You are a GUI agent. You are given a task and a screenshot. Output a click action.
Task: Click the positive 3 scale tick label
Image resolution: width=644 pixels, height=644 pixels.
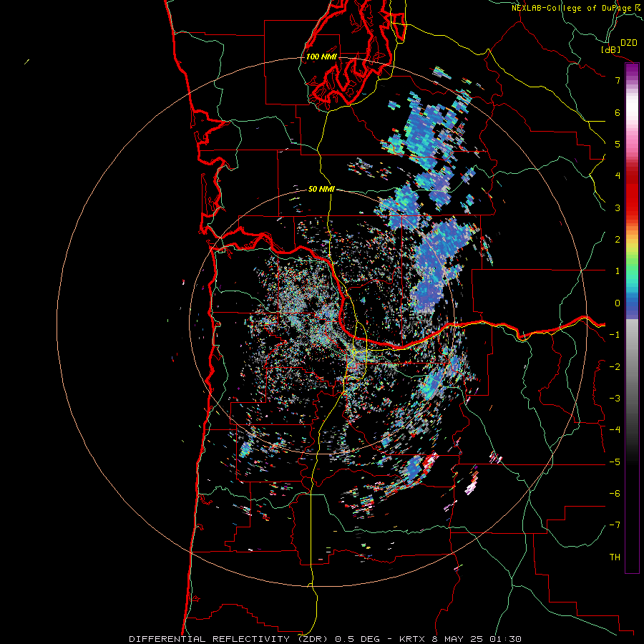[618, 208]
